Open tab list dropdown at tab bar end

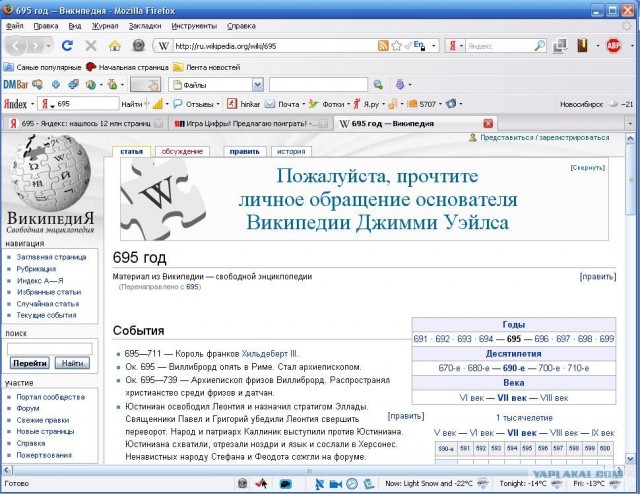pos(631,123)
